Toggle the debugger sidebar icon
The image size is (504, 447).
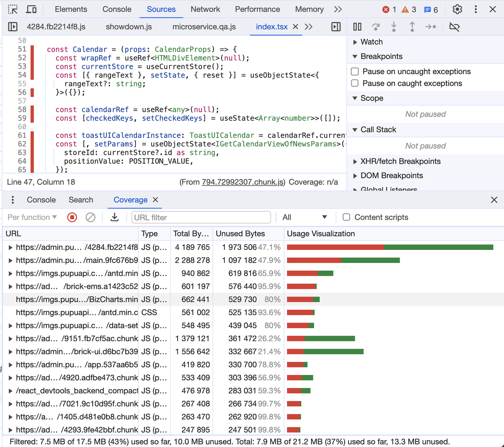click(336, 27)
